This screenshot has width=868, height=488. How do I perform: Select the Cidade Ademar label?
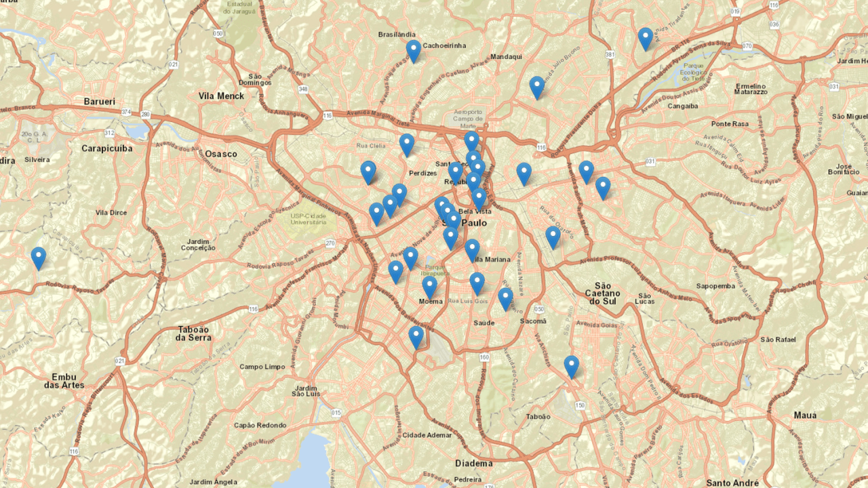point(427,434)
